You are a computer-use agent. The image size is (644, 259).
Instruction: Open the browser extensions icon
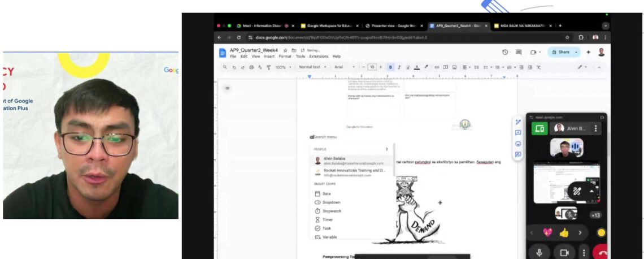(x=581, y=37)
